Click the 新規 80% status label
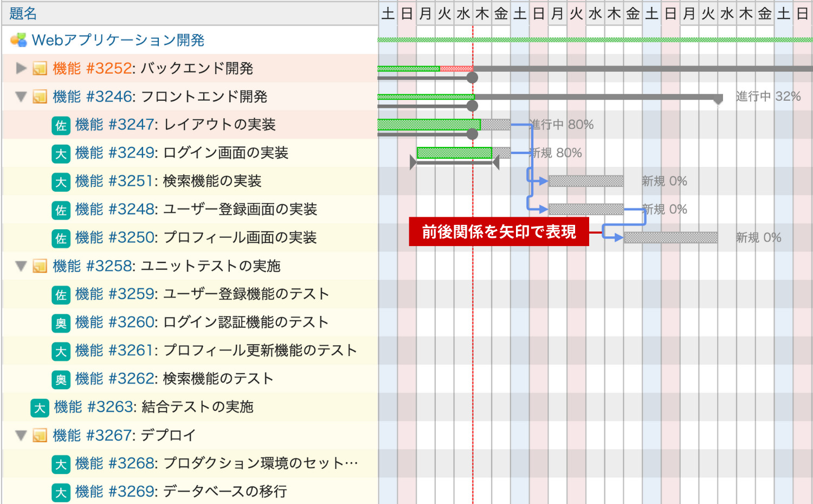813x504 pixels. (556, 153)
